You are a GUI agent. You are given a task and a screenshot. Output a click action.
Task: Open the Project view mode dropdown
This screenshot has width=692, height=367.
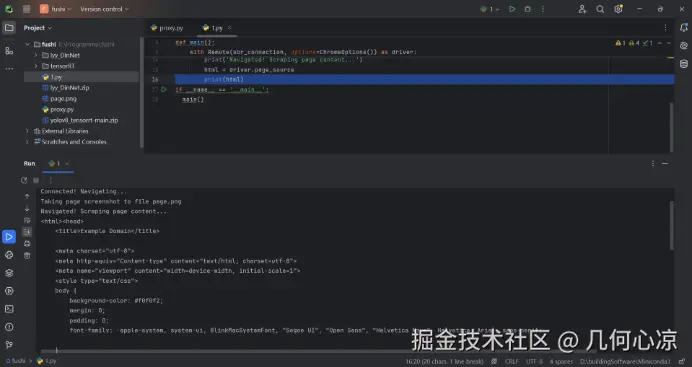pyautogui.click(x=38, y=28)
